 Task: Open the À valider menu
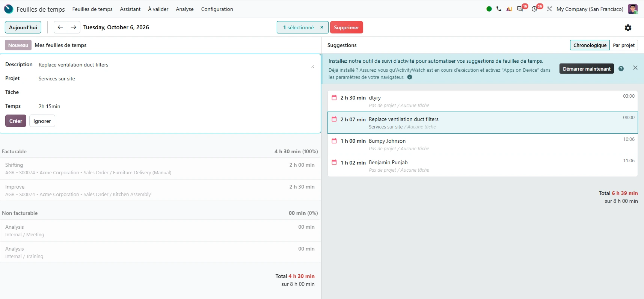point(158,9)
